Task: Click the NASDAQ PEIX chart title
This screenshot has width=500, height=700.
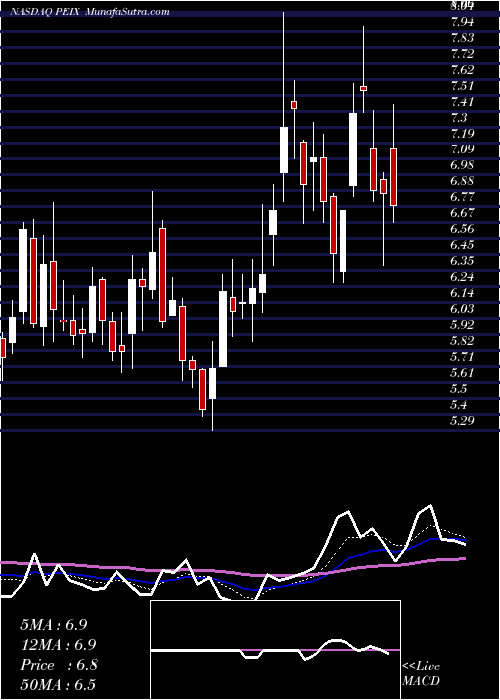Action: coord(90,12)
